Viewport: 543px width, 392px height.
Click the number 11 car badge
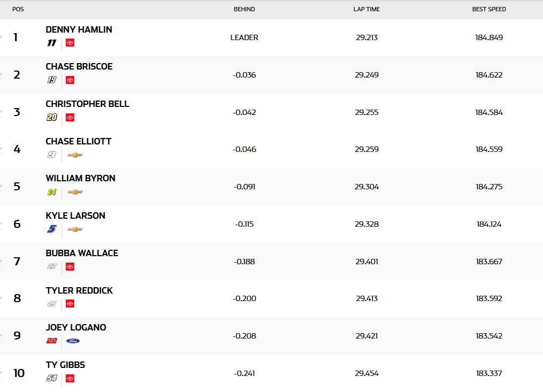click(51, 43)
